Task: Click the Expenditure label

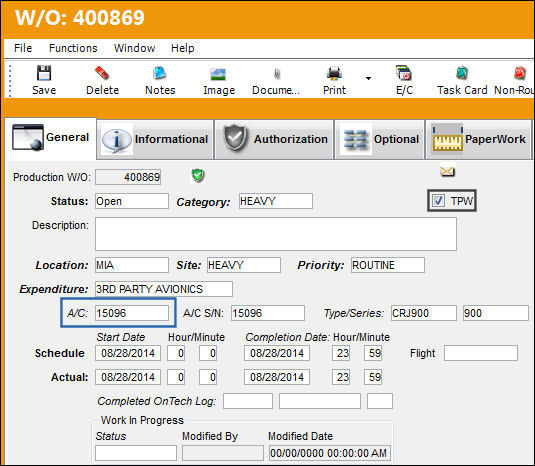Action: tap(54, 289)
